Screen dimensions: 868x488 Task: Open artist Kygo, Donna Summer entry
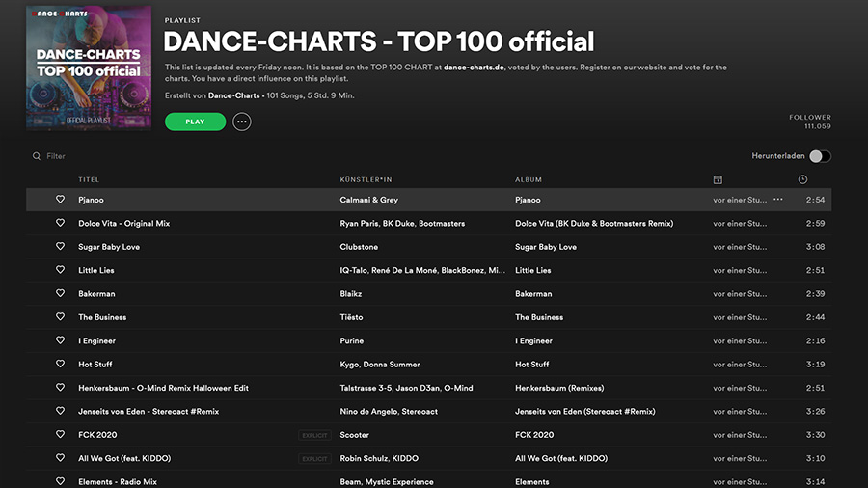(380, 364)
